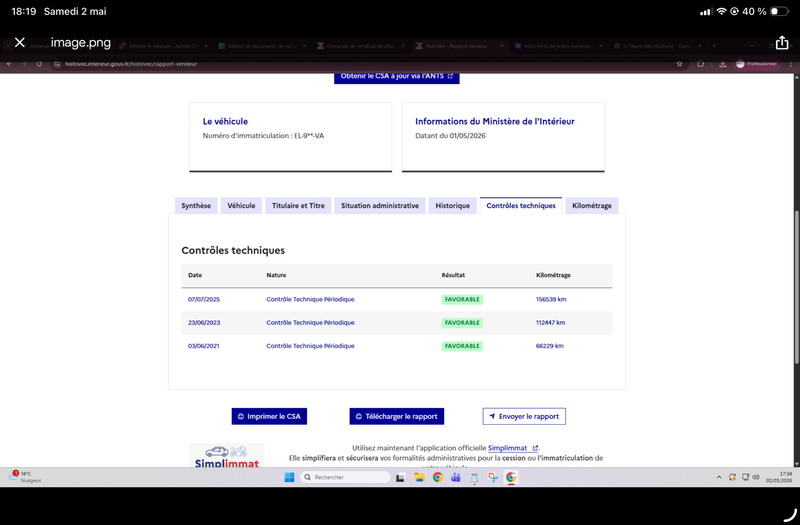Select the Situation administrative tab
Screen dimensions: 800x525
tap(380, 206)
